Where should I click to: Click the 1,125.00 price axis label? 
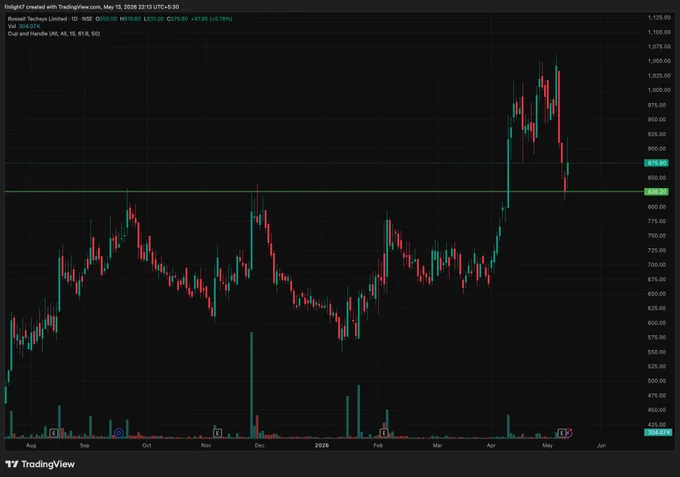click(659, 17)
